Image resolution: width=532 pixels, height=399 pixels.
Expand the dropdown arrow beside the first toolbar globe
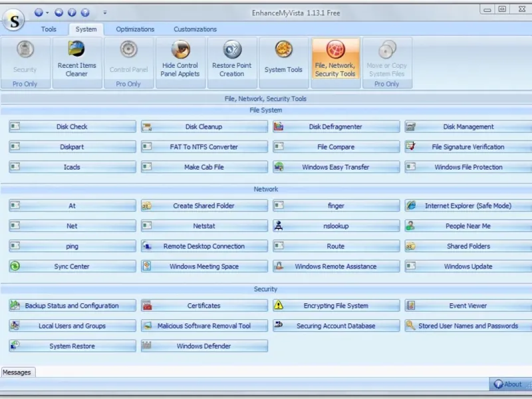click(47, 12)
